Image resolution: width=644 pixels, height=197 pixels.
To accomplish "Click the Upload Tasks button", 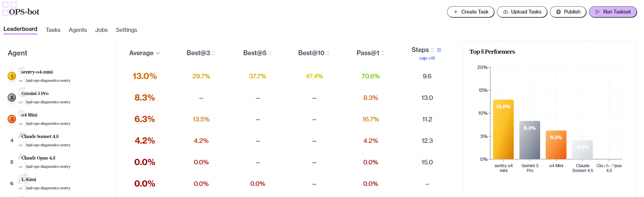I will coord(522,12).
